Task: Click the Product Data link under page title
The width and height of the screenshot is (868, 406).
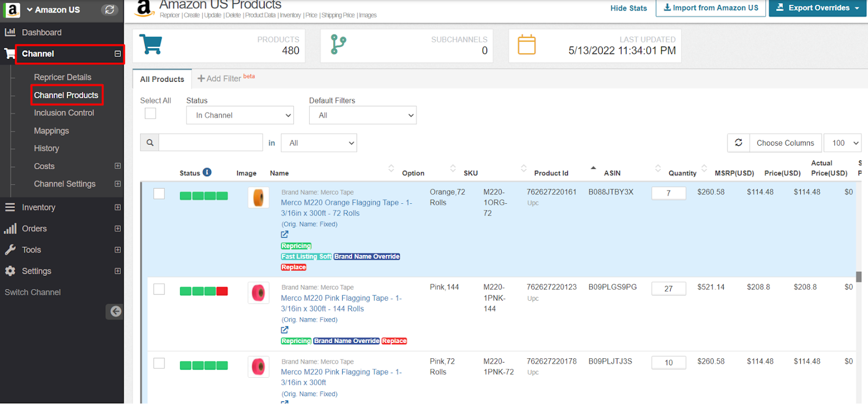Action: 260,15
